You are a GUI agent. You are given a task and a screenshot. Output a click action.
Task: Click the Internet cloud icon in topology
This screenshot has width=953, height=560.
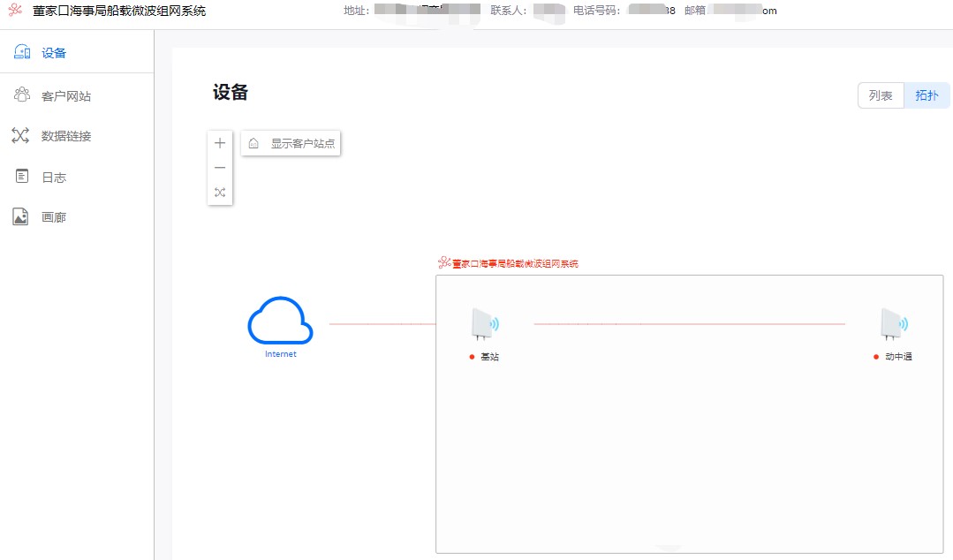(x=280, y=322)
